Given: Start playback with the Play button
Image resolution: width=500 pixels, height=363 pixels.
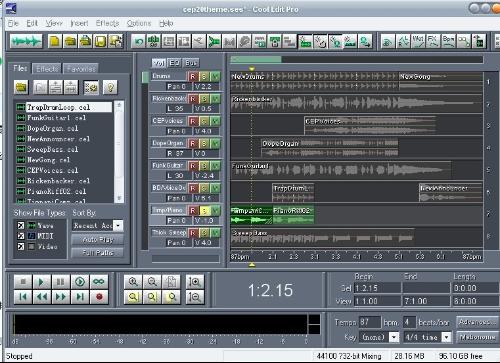Looking at the screenshot, I should pos(42,282).
